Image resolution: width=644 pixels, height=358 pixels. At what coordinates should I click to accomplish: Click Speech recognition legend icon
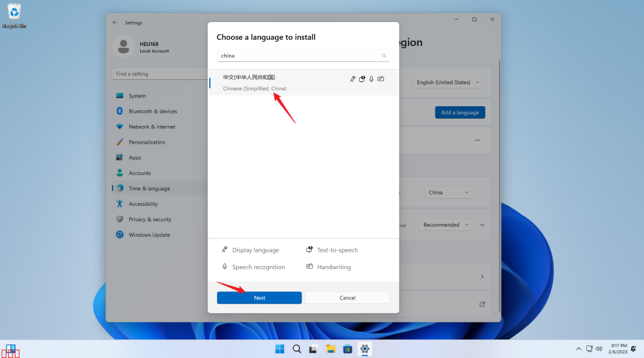coord(225,267)
